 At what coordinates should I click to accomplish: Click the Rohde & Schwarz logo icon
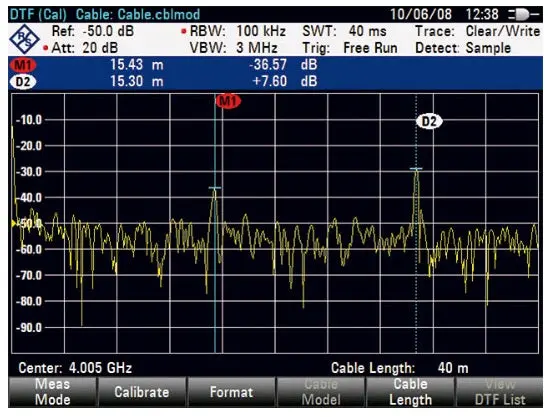point(24,39)
